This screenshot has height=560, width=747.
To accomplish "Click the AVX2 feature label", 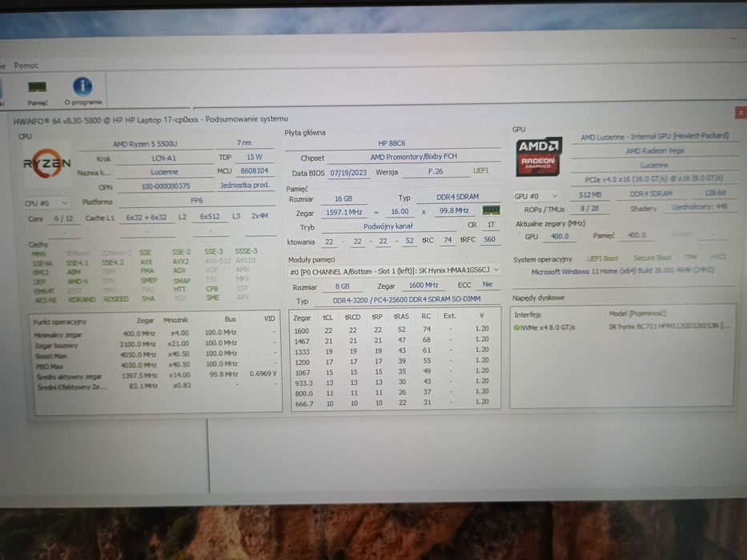I will pyautogui.click(x=181, y=262).
